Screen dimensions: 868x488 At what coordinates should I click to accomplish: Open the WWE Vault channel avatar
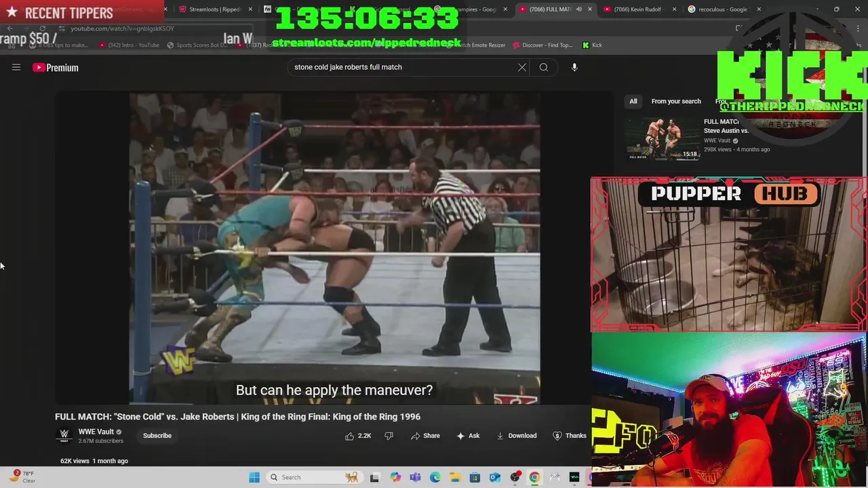tap(64, 435)
